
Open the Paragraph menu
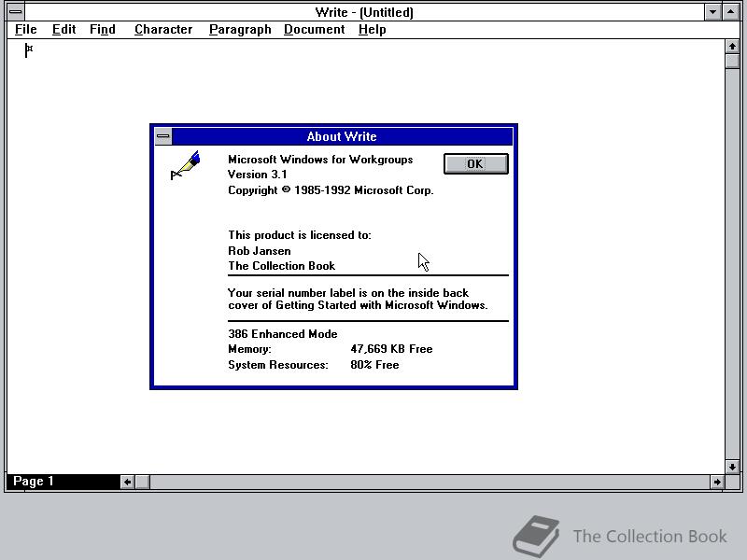(x=240, y=30)
